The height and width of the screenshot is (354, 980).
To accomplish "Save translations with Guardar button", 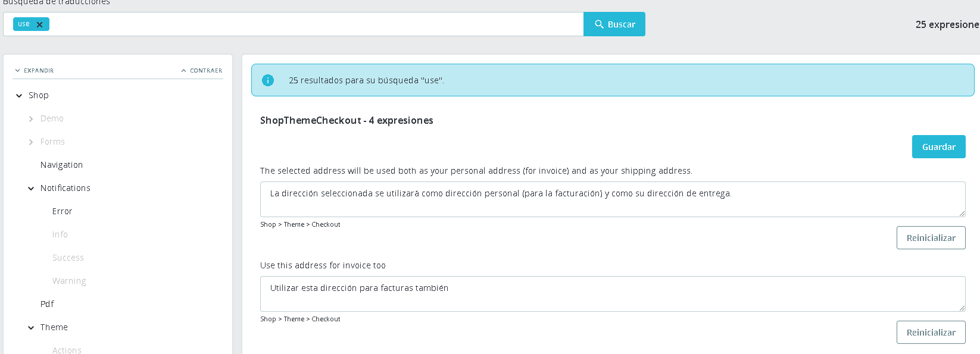I will coord(938,147).
